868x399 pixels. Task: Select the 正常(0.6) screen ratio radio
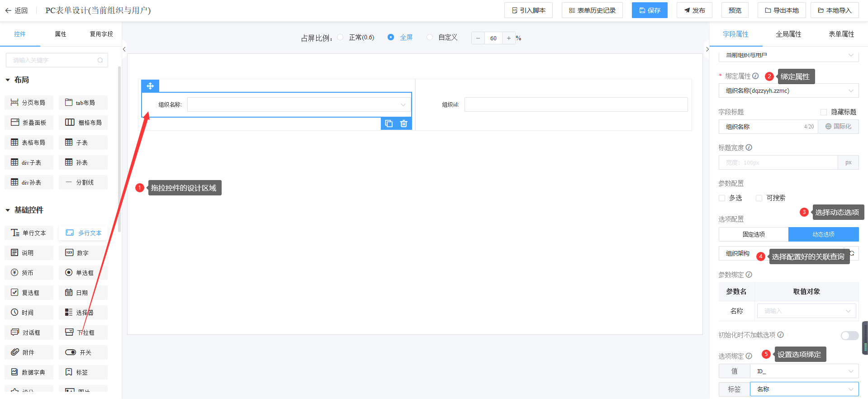click(340, 38)
